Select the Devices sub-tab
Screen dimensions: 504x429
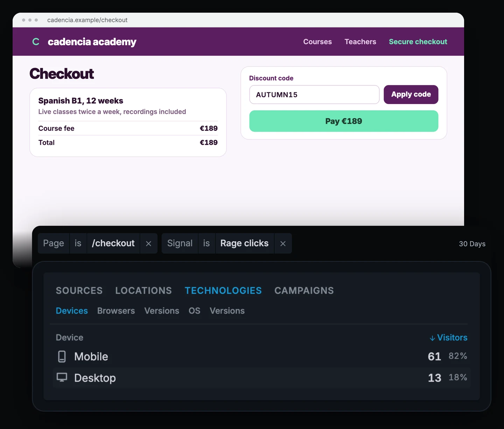pos(72,311)
